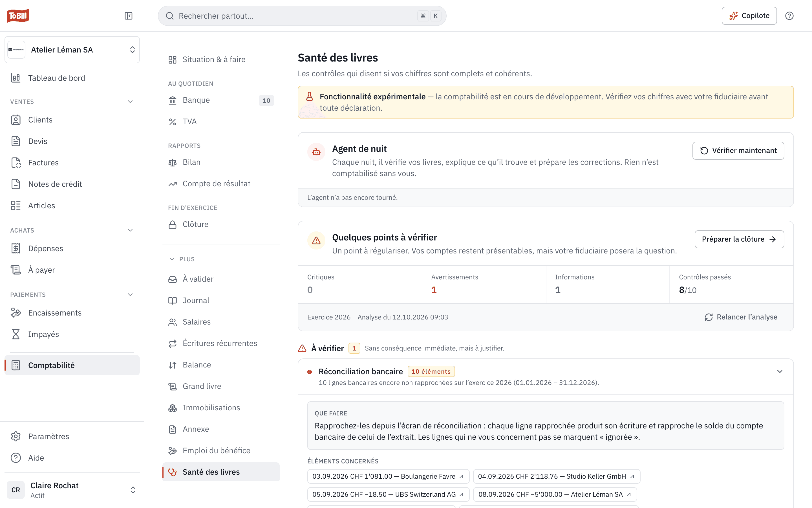Open the UBS Switzerland AG bank line

(x=388, y=494)
